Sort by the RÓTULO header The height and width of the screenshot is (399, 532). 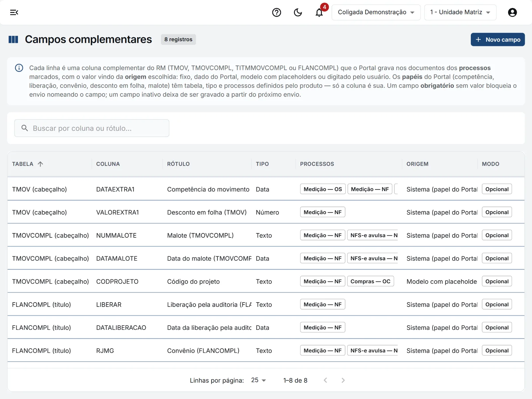point(178,164)
